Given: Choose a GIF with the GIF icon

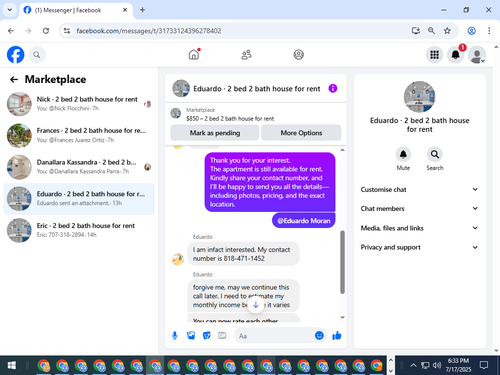Looking at the screenshot, I should (222, 336).
